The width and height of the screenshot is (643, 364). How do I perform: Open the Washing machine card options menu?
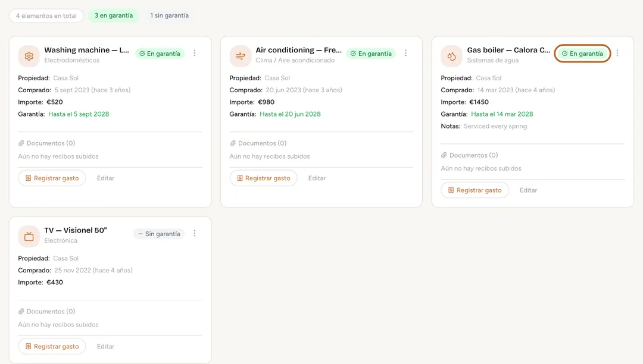[x=195, y=53]
